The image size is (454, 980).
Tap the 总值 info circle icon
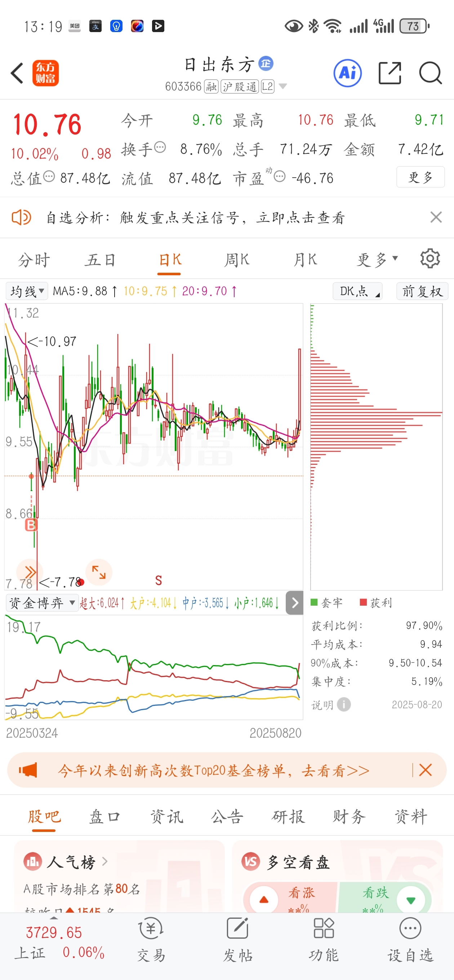(x=49, y=176)
